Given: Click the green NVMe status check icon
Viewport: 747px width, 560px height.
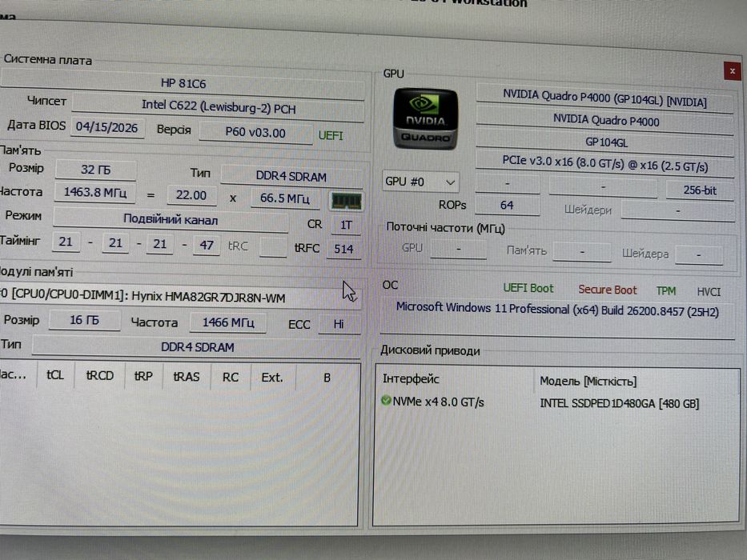Looking at the screenshot, I should (386, 401).
